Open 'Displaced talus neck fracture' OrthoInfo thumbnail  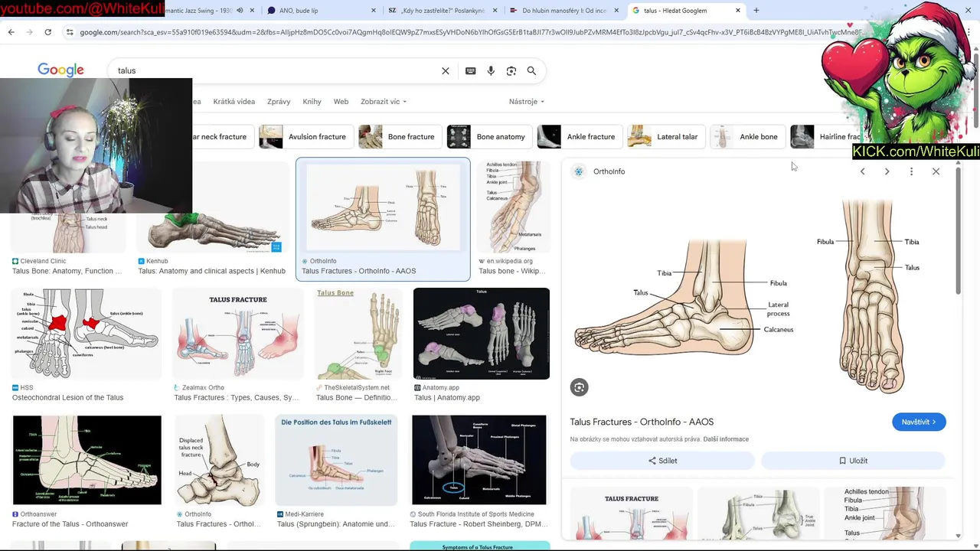(x=219, y=460)
